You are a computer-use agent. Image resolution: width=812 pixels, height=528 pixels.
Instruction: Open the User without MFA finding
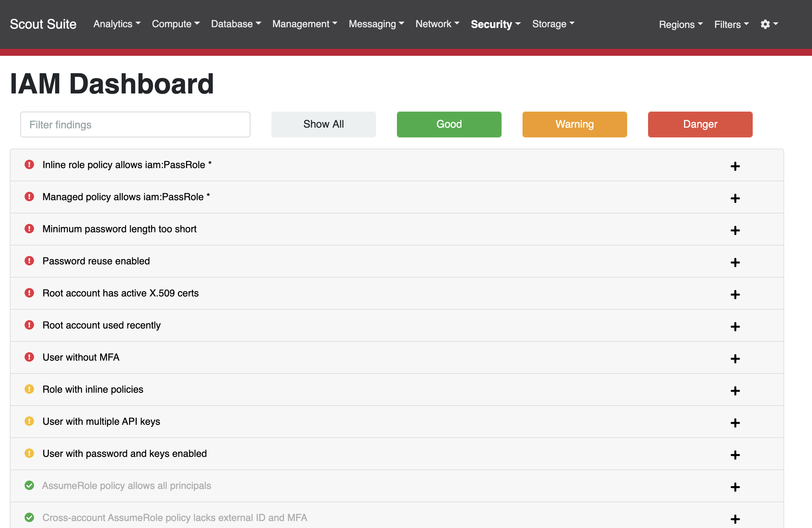pyautogui.click(x=81, y=357)
